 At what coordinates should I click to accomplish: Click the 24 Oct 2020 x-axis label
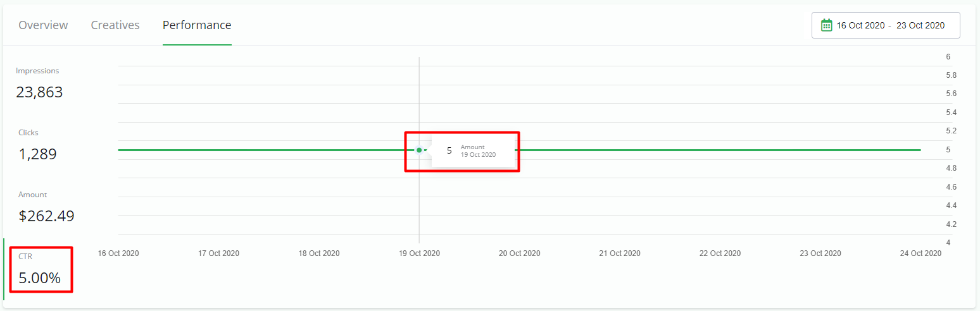(x=920, y=253)
